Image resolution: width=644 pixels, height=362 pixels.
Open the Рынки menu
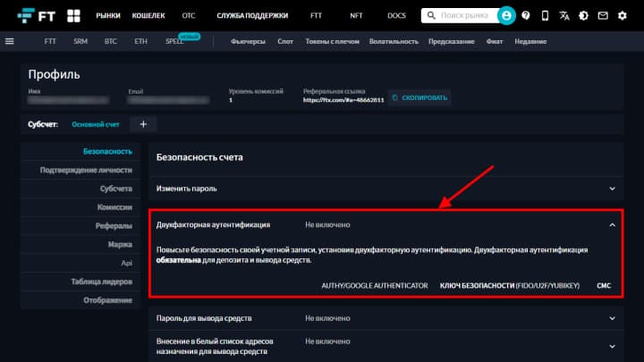click(108, 15)
